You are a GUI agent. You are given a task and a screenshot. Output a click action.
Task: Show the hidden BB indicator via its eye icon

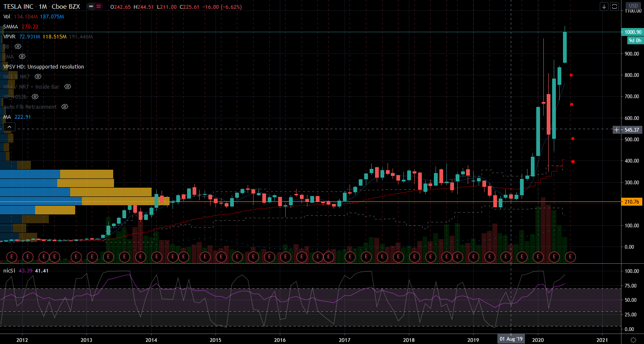(18, 46)
